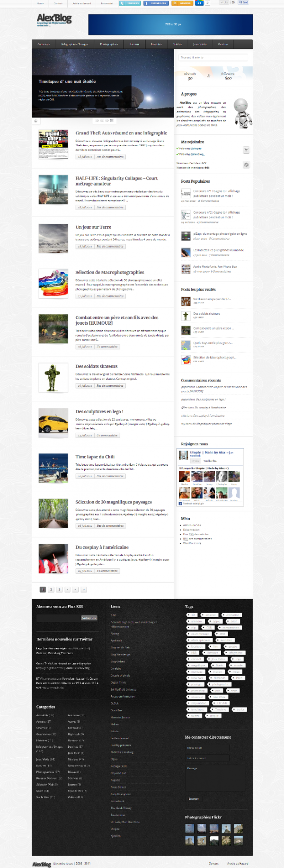
Task: Open the Jeux Vidéo navigation menu
Action: (x=200, y=44)
